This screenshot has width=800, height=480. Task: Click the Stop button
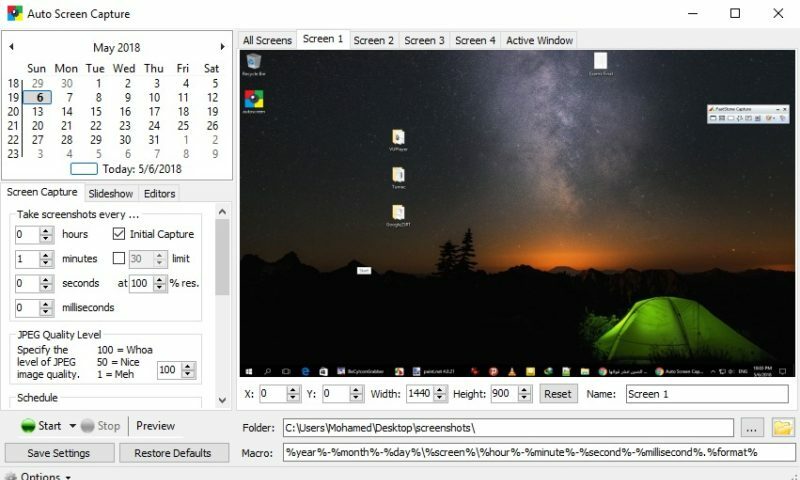[x=101, y=425]
